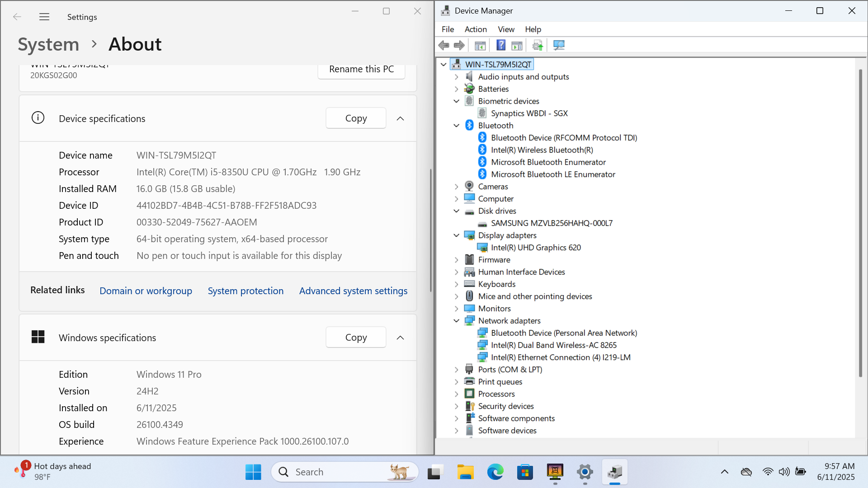Click the Device Manager vertical scrollbar
868x488 pixels.
(860, 224)
